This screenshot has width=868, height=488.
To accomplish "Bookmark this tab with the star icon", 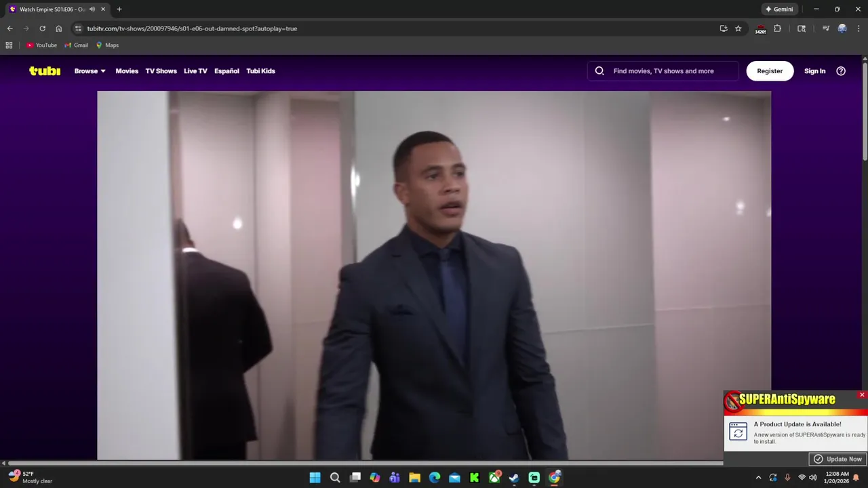I will 738,28.
